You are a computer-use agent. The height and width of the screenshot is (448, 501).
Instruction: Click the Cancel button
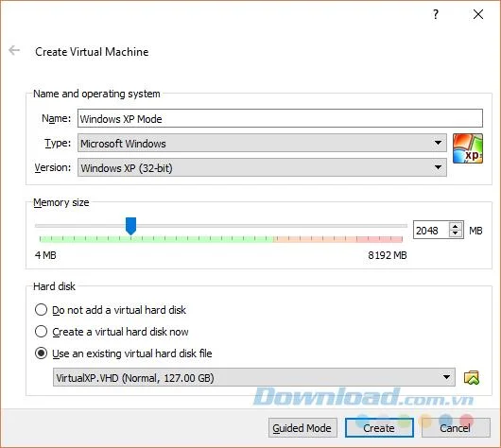coord(456,428)
